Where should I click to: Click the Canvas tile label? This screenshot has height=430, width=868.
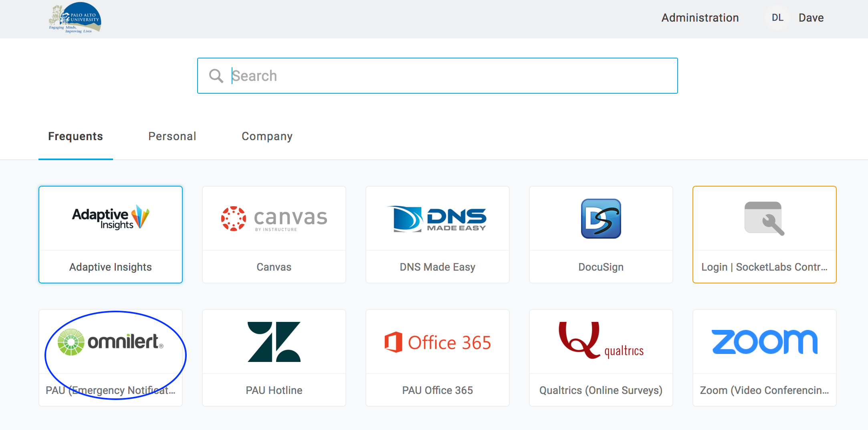coord(274,267)
